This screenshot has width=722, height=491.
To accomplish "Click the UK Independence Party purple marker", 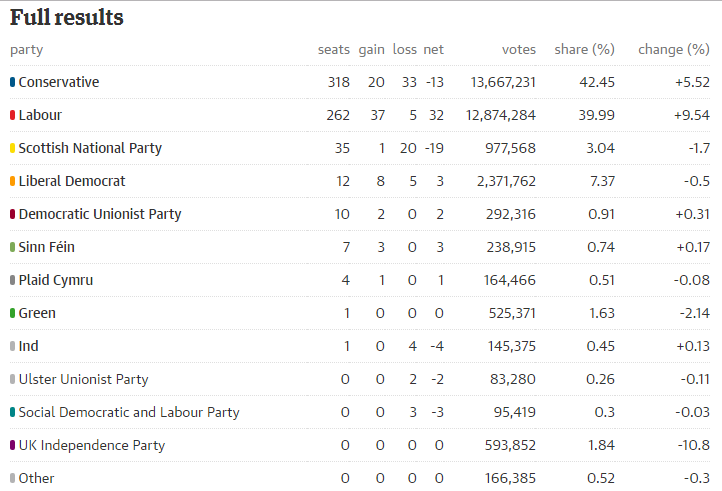I will 12,445.
